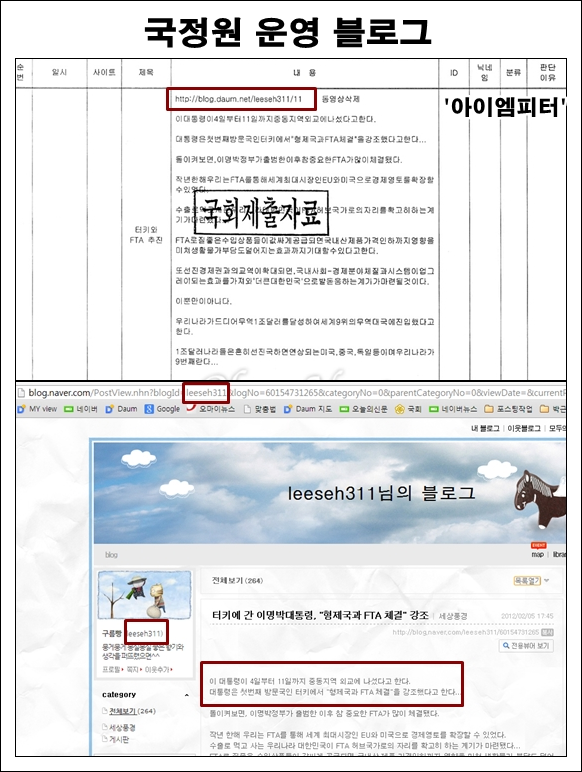Click the 내용 column header

(305, 73)
